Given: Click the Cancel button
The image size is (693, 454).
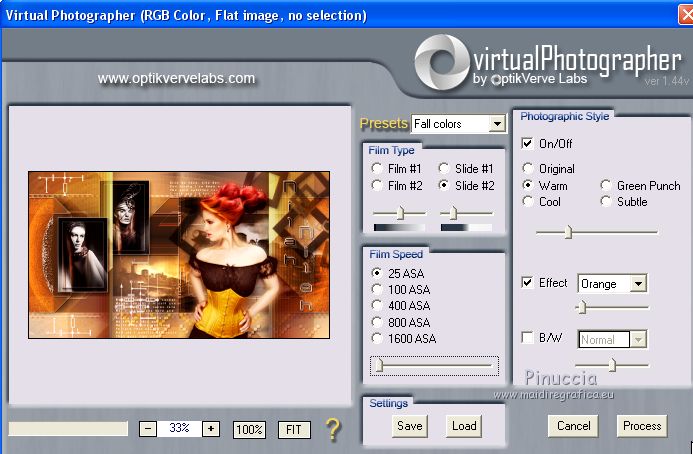Looking at the screenshot, I should (573, 426).
